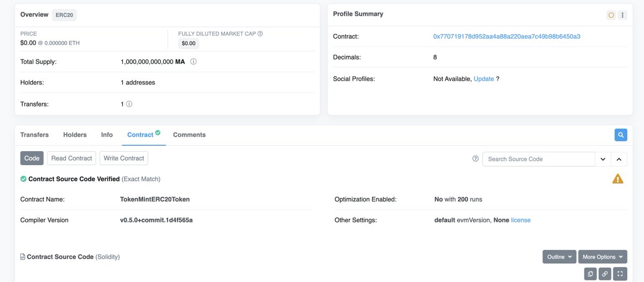Image resolution: width=644 pixels, height=282 pixels.
Task: Open the Read Contract section
Action: point(72,158)
